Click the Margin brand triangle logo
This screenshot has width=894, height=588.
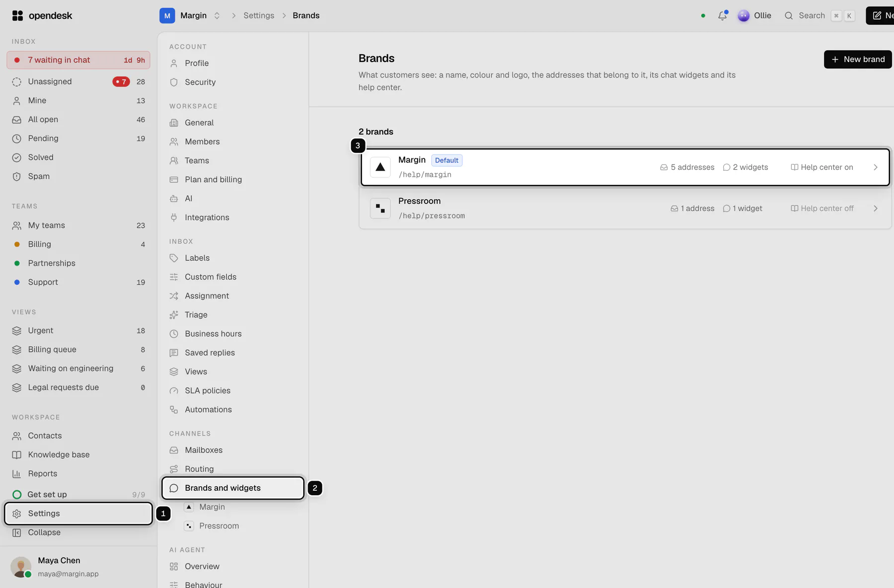(380, 167)
